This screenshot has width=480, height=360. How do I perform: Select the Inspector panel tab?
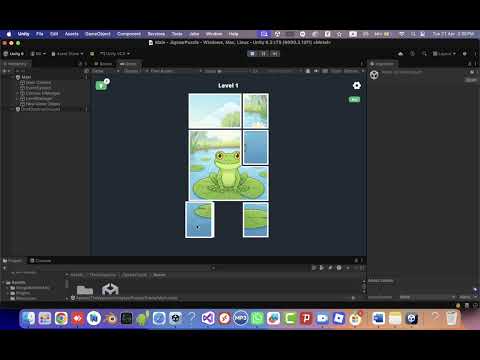(x=382, y=64)
